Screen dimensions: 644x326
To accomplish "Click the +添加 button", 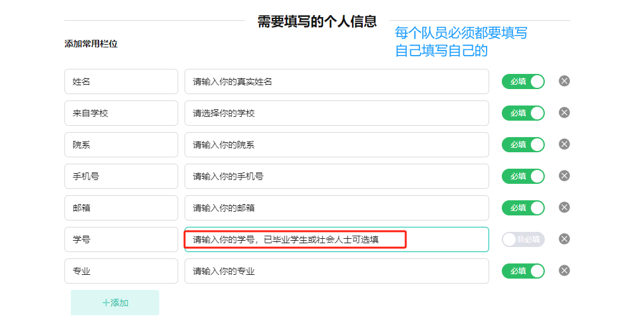I will click(x=115, y=303).
